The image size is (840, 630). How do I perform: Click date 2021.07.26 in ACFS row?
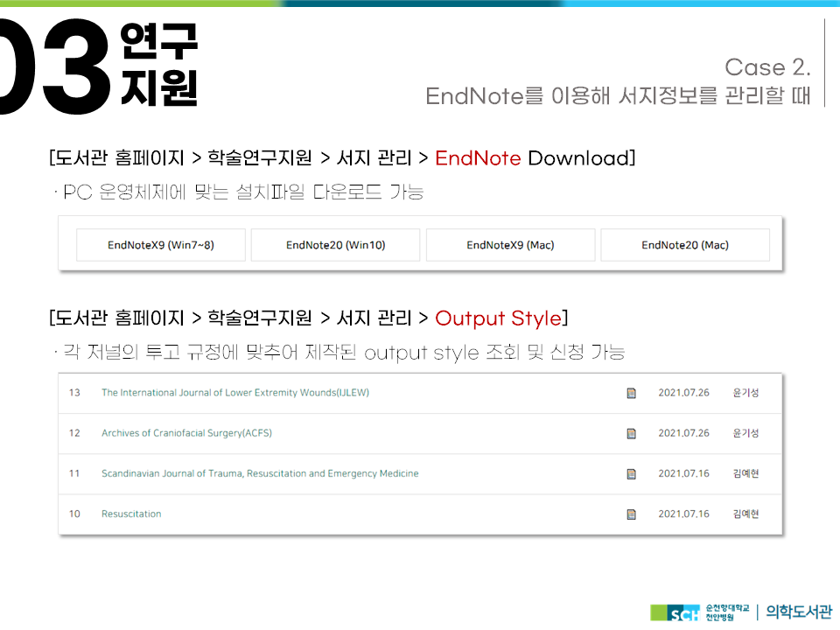(x=683, y=433)
